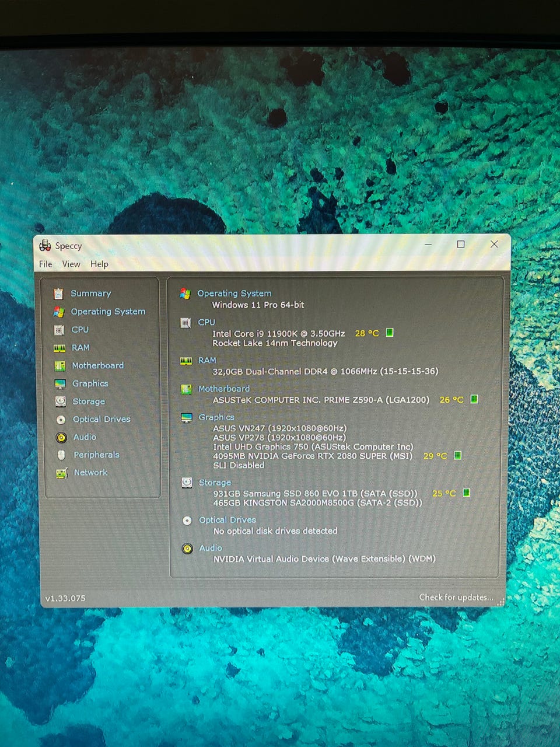Image resolution: width=560 pixels, height=747 pixels.
Task: Click the green CPU temperature indicator icon
Action: pos(390,333)
